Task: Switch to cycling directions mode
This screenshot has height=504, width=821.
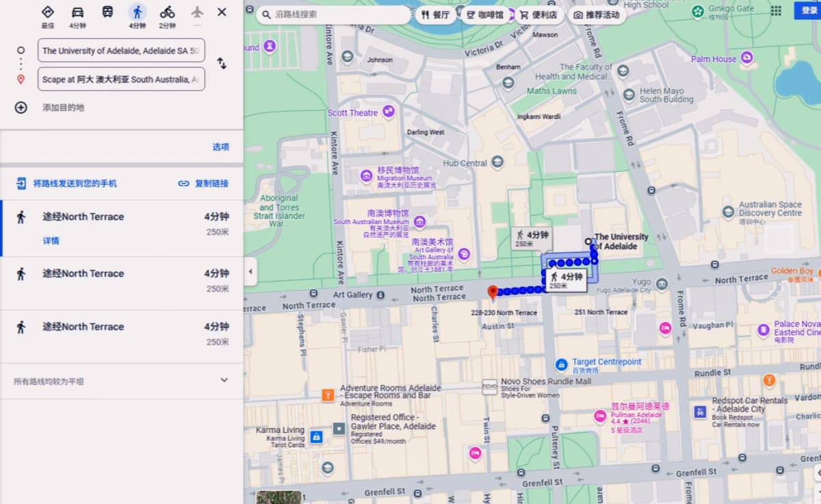Action: (x=167, y=12)
